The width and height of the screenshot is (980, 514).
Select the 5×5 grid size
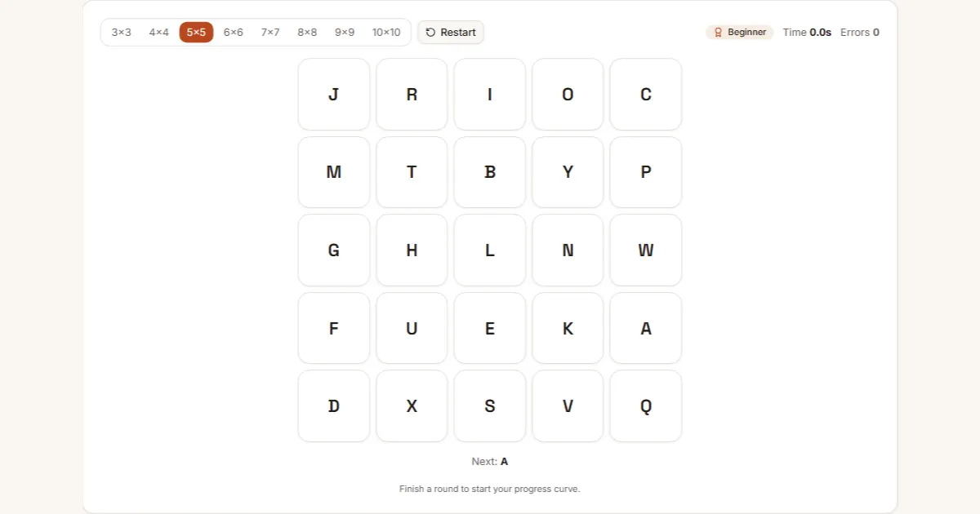(196, 33)
